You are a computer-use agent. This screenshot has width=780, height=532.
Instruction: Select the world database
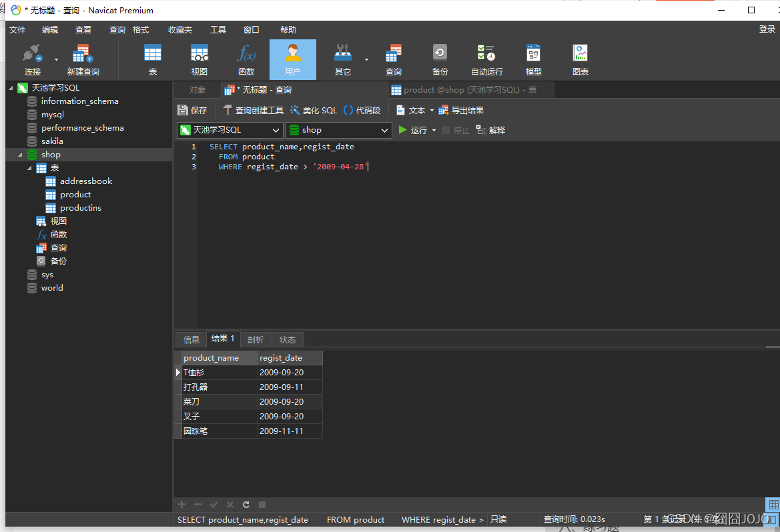click(x=52, y=288)
